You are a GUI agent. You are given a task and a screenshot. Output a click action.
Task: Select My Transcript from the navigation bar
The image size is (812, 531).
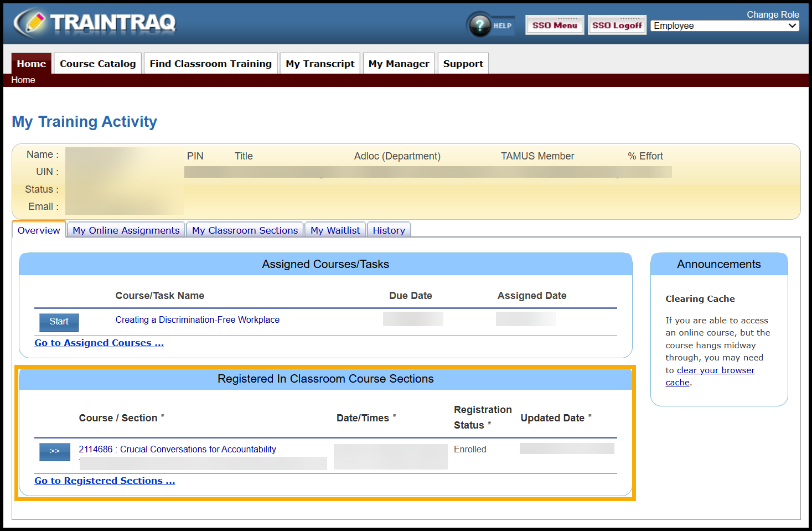click(320, 63)
